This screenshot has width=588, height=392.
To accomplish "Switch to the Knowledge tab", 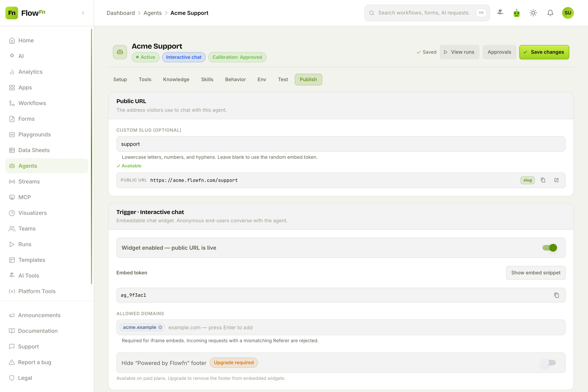I will point(176,80).
